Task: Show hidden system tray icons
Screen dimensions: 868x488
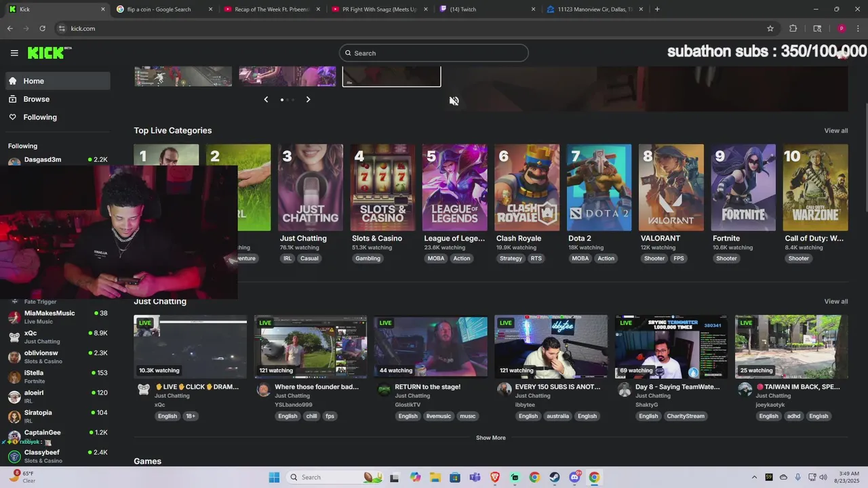Action: (754, 477)
